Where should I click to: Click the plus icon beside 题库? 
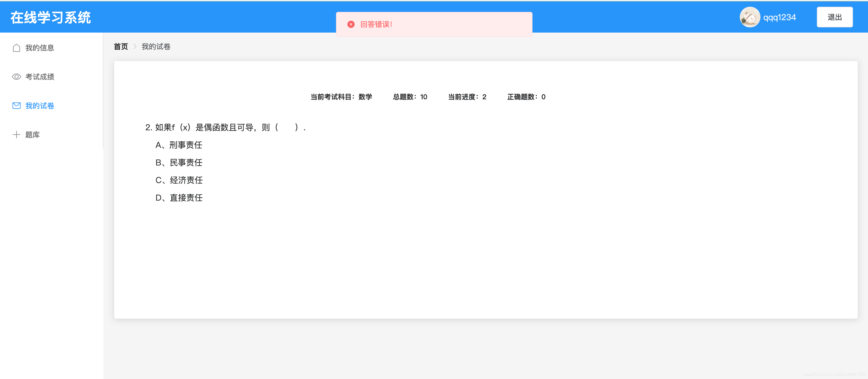16,135
